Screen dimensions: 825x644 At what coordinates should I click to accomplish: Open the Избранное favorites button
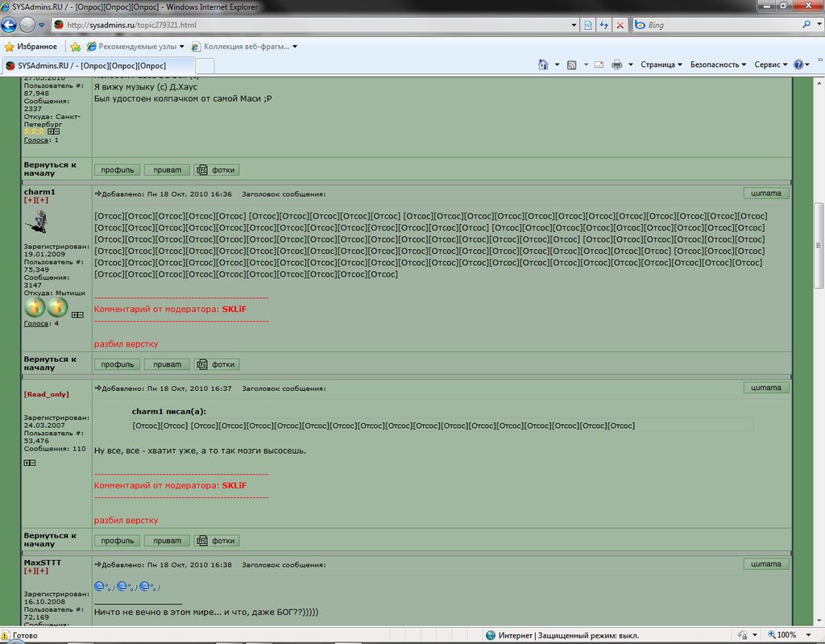click(x=31, y=46)
